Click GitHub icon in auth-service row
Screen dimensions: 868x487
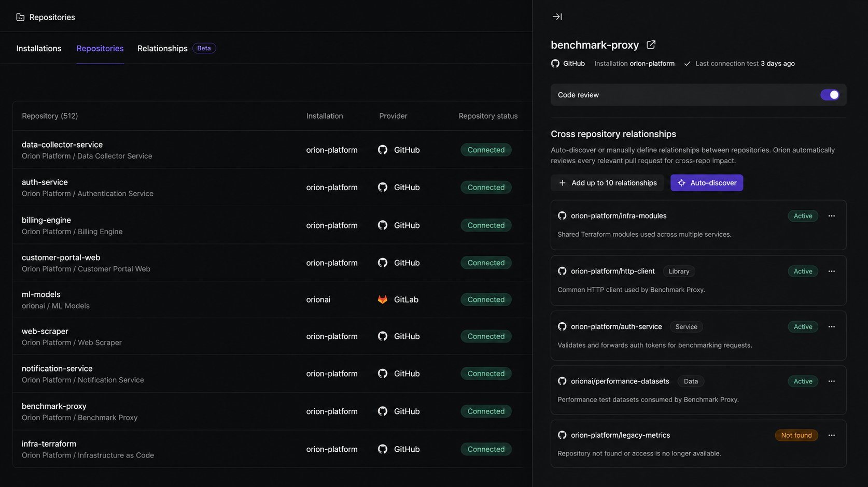pyautogui.click(x=383, y=187)
